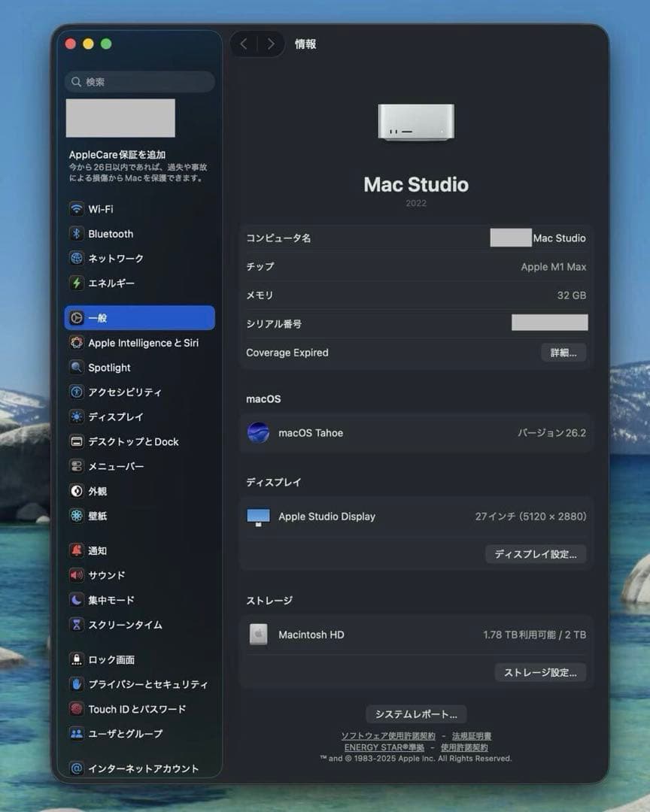The height and width of the screenshot is (812, 650).
Task: Click the 詳細… button next to Coverage Expired
Action: coord(563,353)
